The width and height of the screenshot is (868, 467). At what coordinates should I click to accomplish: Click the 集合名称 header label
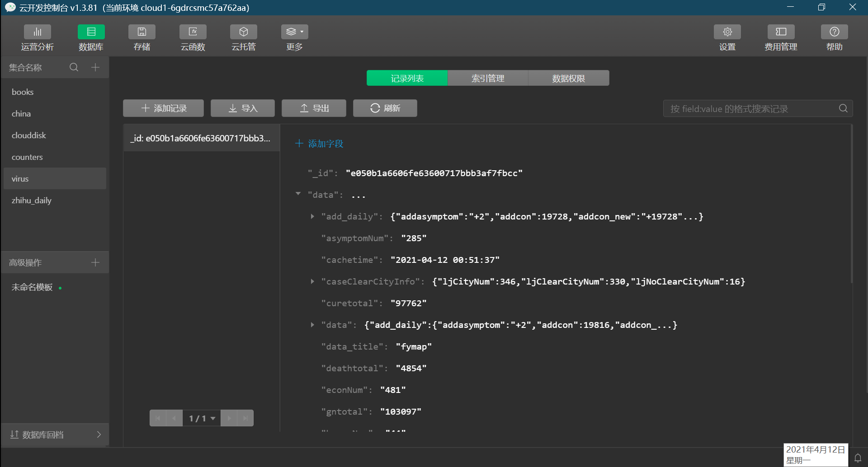25,67
